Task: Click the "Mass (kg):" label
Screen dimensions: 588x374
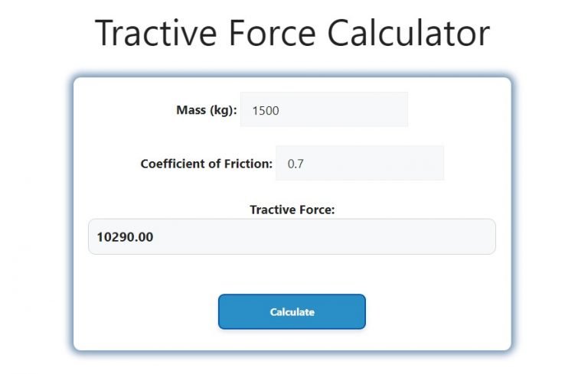Action: pyautogui.click(x=207, y=110)
